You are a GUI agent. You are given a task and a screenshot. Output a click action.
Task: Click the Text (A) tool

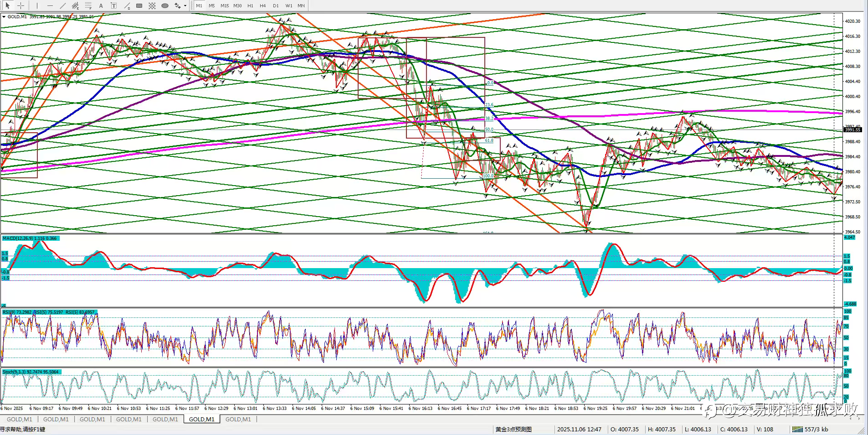pyautogui.click(x=101, y=6)
